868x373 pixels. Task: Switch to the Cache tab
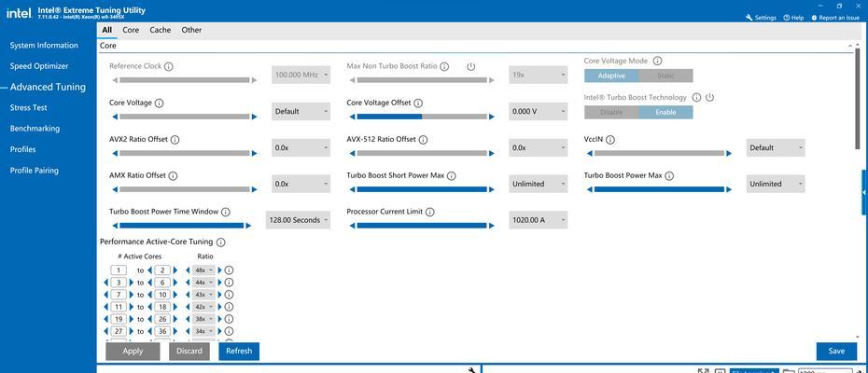160,30
